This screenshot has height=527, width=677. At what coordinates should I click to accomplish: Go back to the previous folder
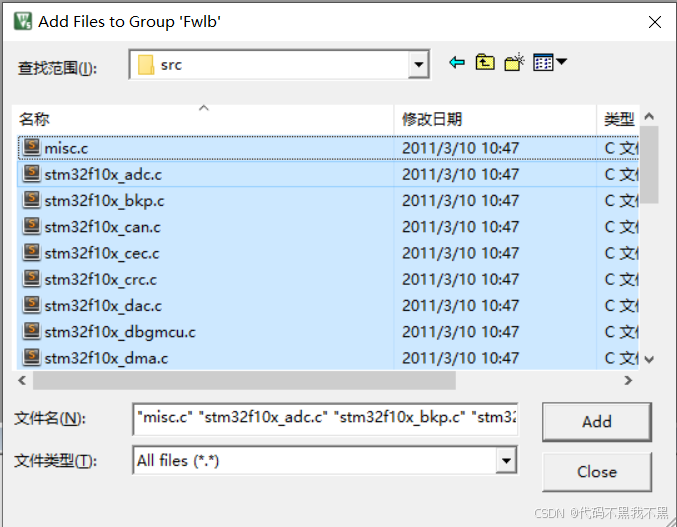(457, 63)
